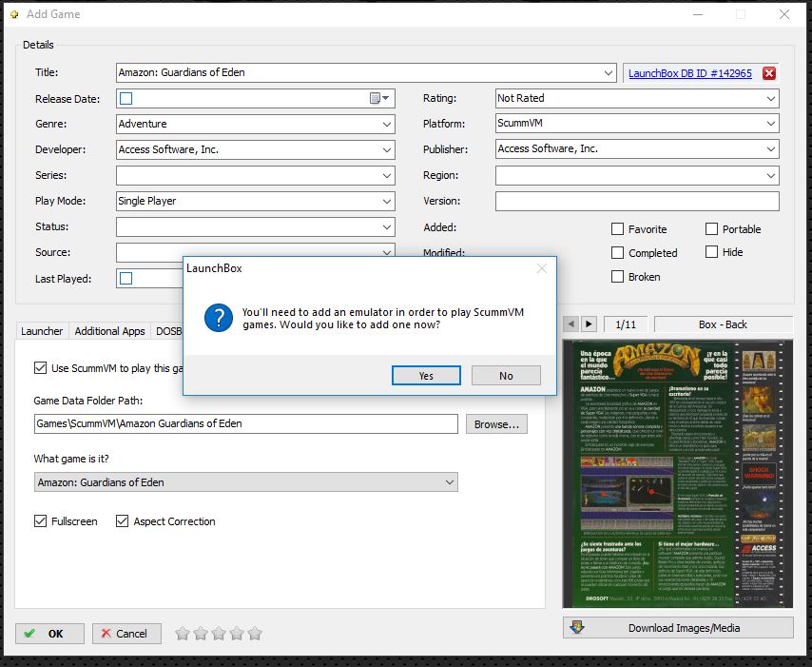Image resolution: width=812 pixels, height=667 pixels.
Task: Open the Publisher dropdown
Action: (770, 149)
